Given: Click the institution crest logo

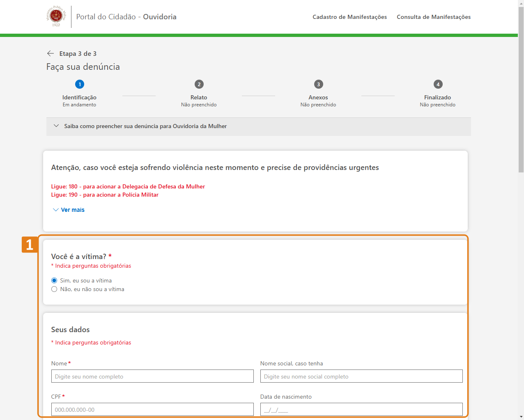Looking at the screenshot, I should tap(56, 16).
